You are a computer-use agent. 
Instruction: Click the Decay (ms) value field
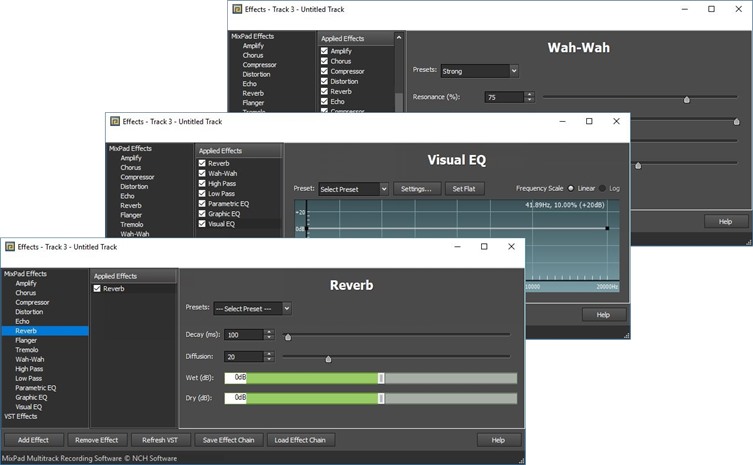243,335
